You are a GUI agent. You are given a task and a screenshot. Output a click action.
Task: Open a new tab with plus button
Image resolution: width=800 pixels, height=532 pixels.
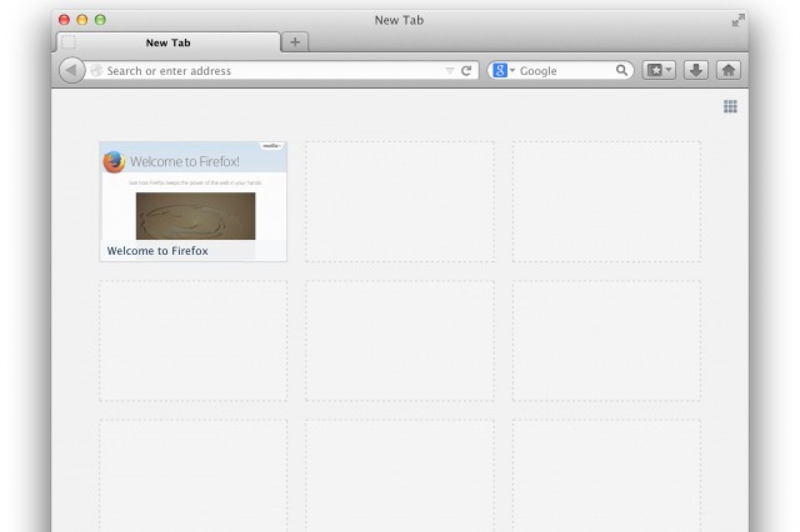coord(295,42)
